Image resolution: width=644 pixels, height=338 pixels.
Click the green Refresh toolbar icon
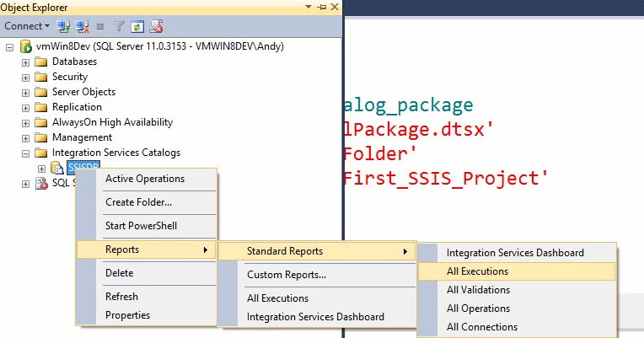137,27
